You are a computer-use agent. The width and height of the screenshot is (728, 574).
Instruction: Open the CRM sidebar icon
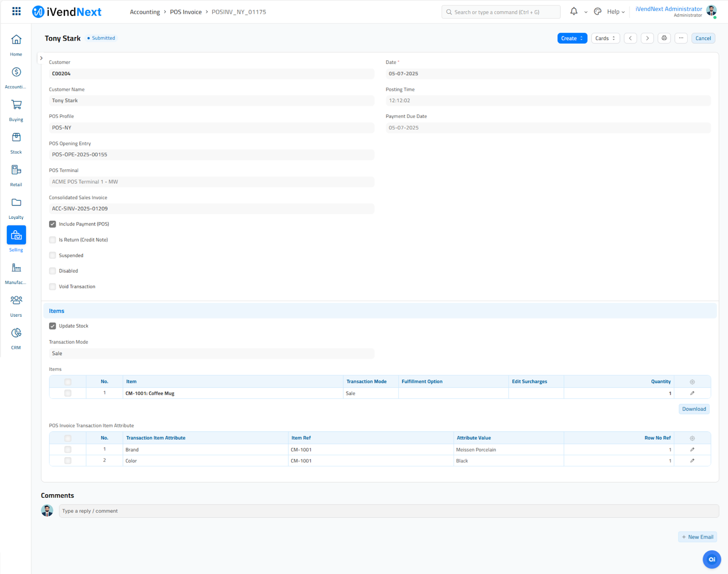[x=16, y=338]
